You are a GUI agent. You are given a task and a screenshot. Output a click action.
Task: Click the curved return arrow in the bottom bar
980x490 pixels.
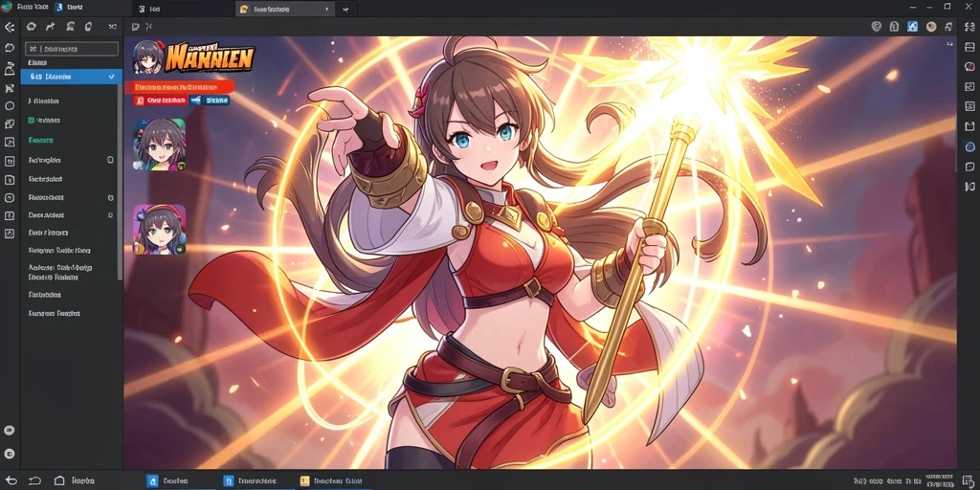pyautogui.click(x=35, y=480)
